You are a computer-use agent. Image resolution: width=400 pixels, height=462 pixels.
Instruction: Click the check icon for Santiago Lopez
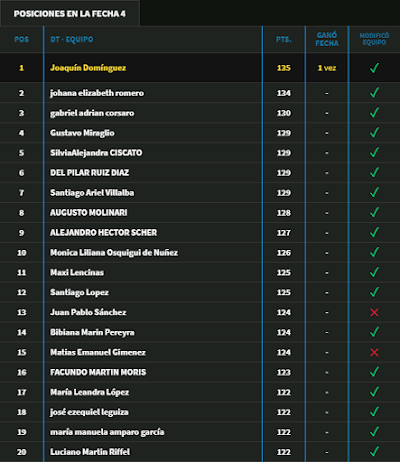374,292
